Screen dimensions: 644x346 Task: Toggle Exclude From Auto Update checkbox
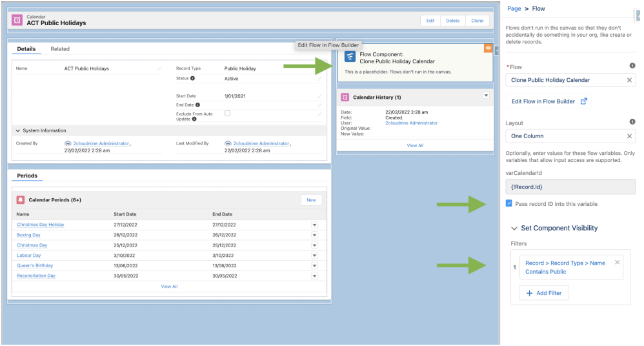point(228,114)
